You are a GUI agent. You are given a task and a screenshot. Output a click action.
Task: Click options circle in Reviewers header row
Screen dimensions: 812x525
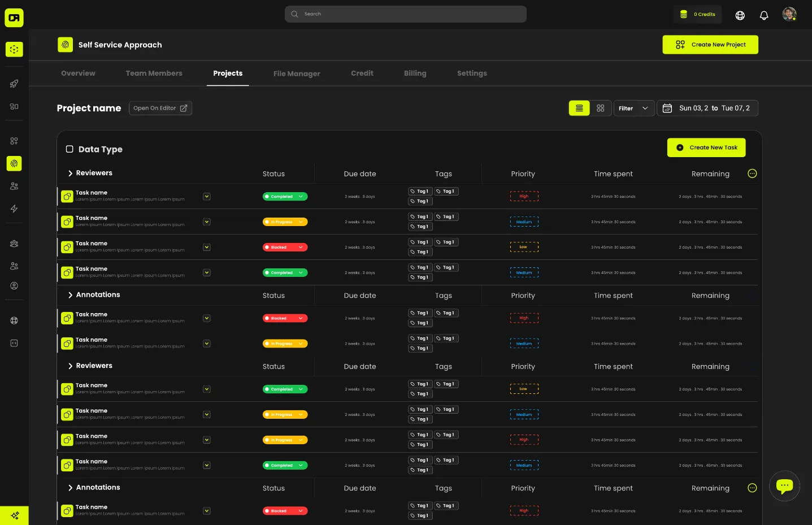[x=752, y=173]
